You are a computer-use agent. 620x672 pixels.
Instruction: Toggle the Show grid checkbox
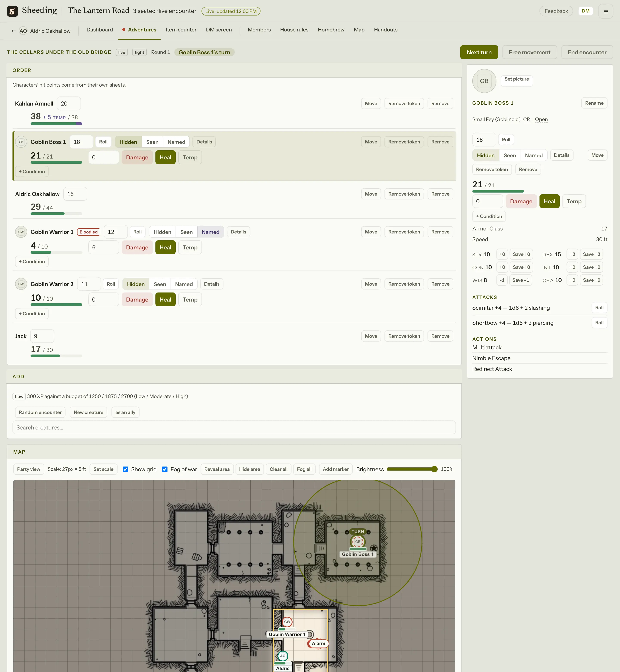(x=126, y=469)
